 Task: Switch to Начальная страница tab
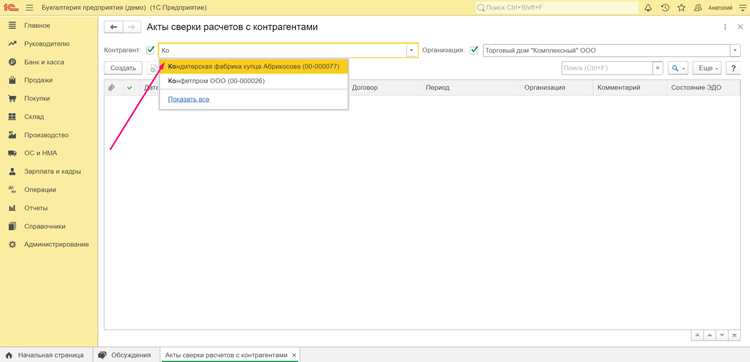tap(44, 355)
